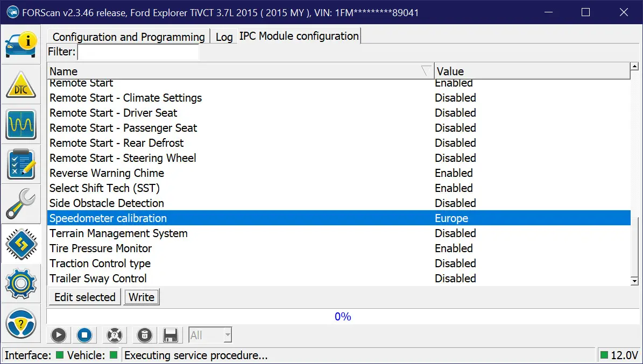Click the Name column header
The height and width of the screenshot is (364, 643).
[x=241, y=71]
